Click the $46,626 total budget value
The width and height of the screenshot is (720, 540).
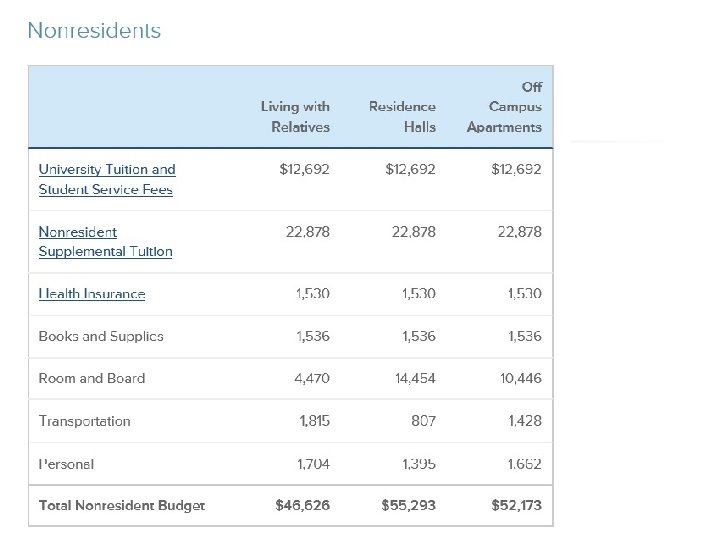click(x=302, y=505)
